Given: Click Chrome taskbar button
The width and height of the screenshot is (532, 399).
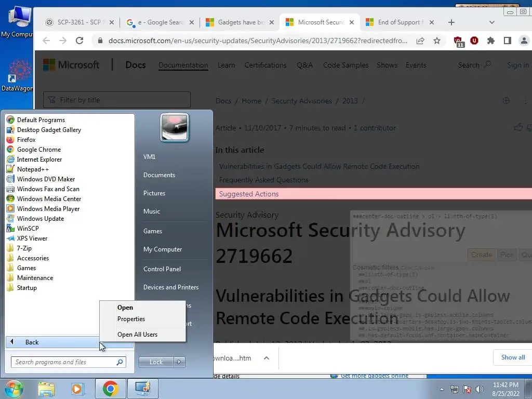Looking at the screenshot, I should point(110,389).
